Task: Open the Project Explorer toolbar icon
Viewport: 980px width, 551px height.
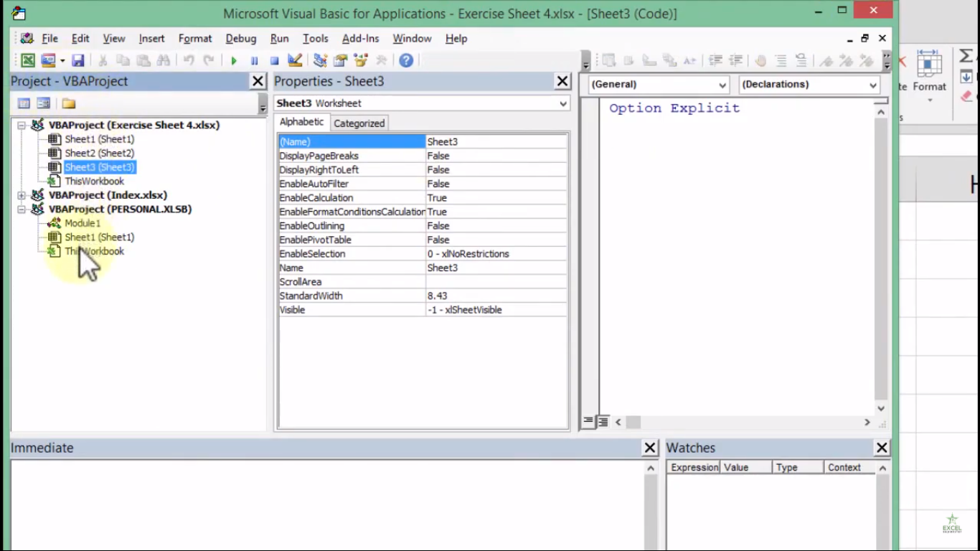Action: click(x=320, y=61)
